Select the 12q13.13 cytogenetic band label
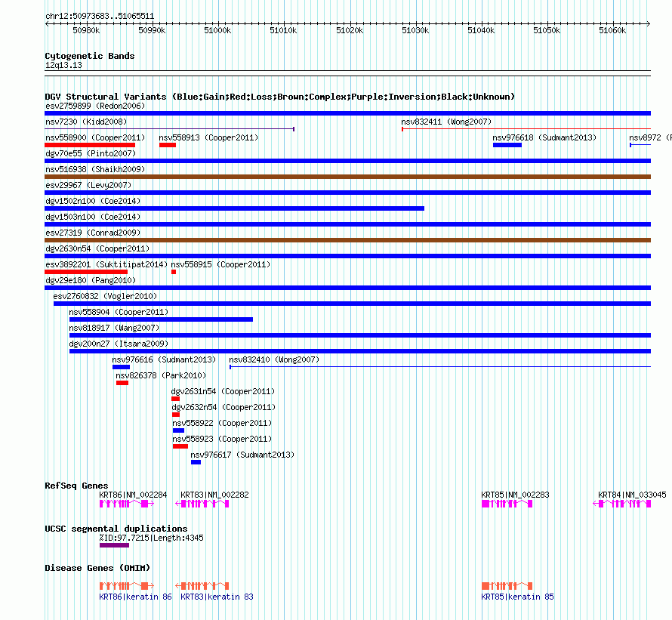This screenshot has width=672, height=620. (63, 65)
